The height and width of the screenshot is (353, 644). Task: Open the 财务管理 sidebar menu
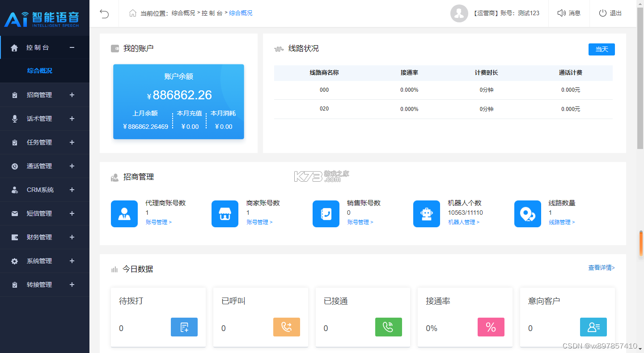pyautogui.click(x=45, y=237)
